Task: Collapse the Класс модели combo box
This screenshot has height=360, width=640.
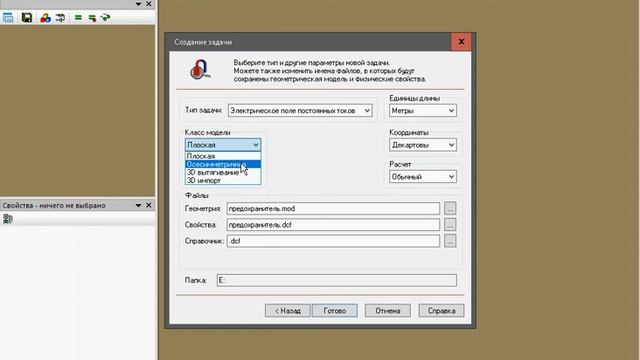Action: click(x=223, y=145)
